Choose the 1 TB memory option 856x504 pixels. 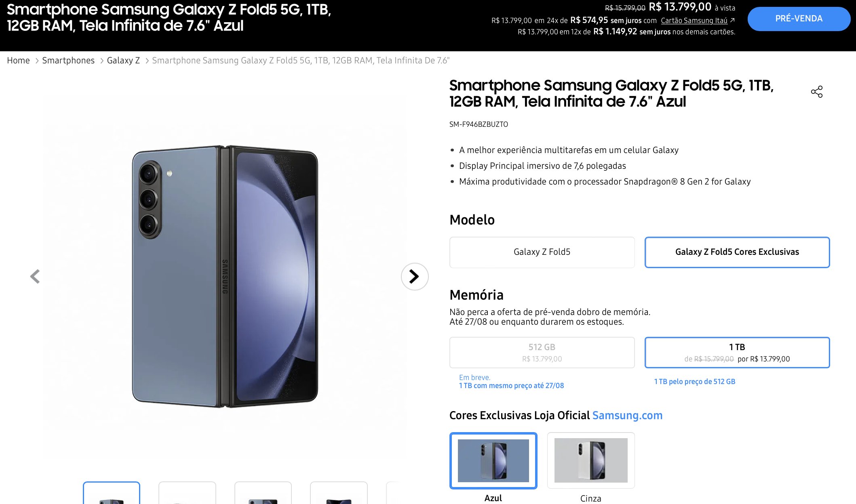(737, 353)
